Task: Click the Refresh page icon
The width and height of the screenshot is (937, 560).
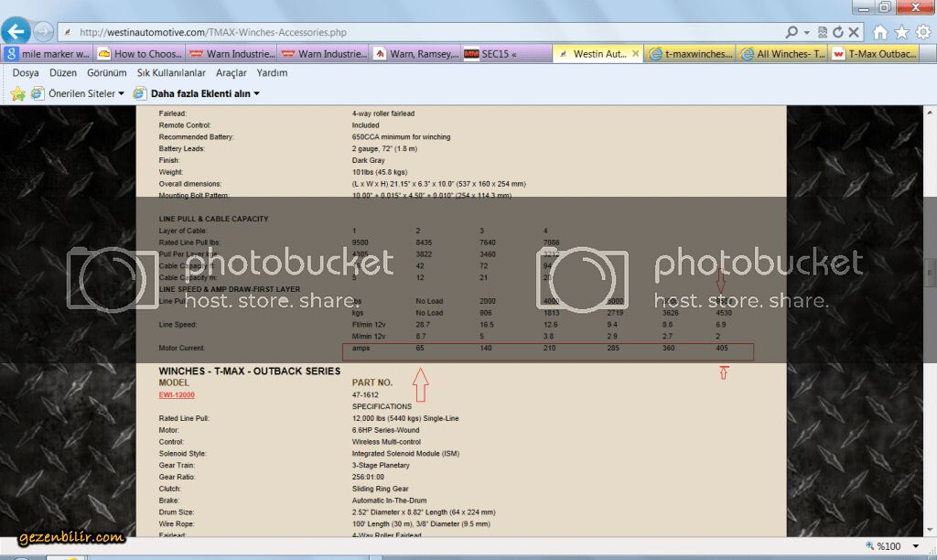Action: 838,32
